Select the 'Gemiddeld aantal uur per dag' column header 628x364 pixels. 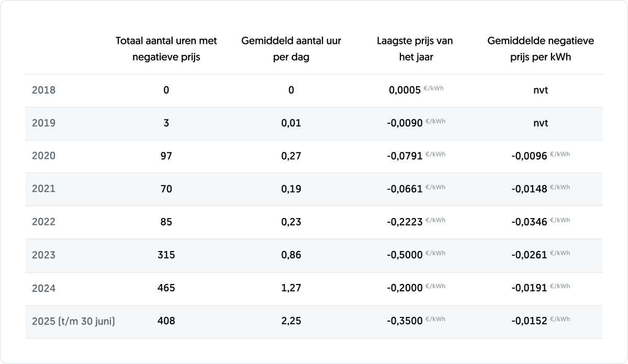click(291, 49)
